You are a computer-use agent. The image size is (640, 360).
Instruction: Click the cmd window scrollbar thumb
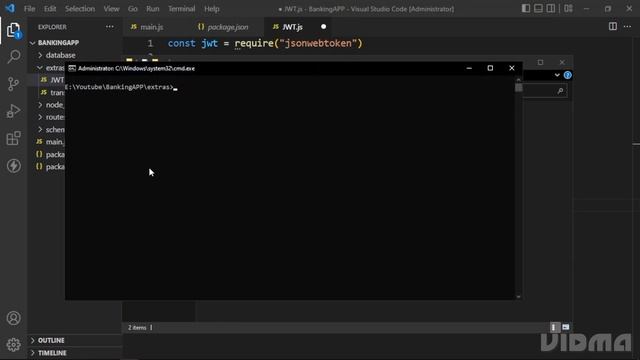pos(518,88)
